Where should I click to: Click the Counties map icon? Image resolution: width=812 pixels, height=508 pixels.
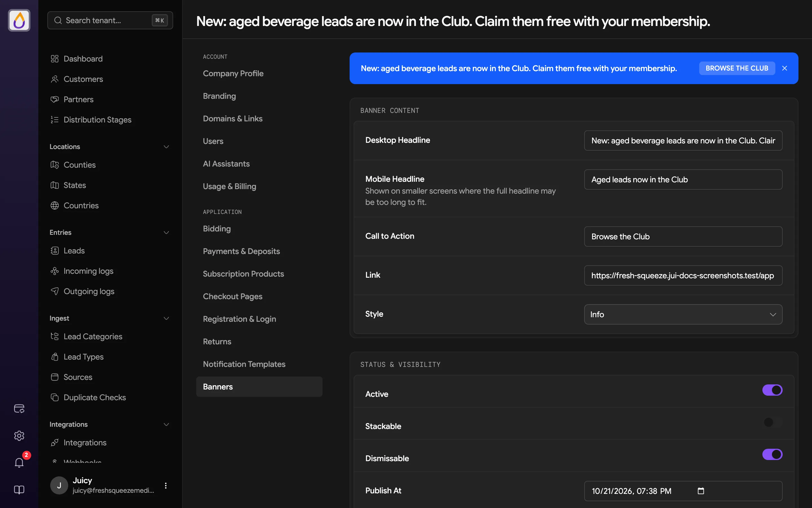click(x=55, y=165)
